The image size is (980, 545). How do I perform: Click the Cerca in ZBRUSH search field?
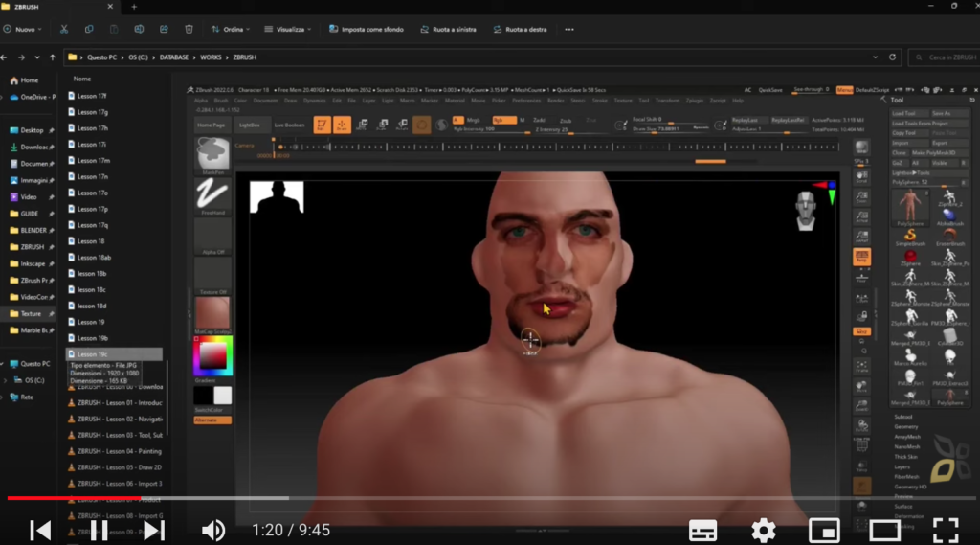945,57
